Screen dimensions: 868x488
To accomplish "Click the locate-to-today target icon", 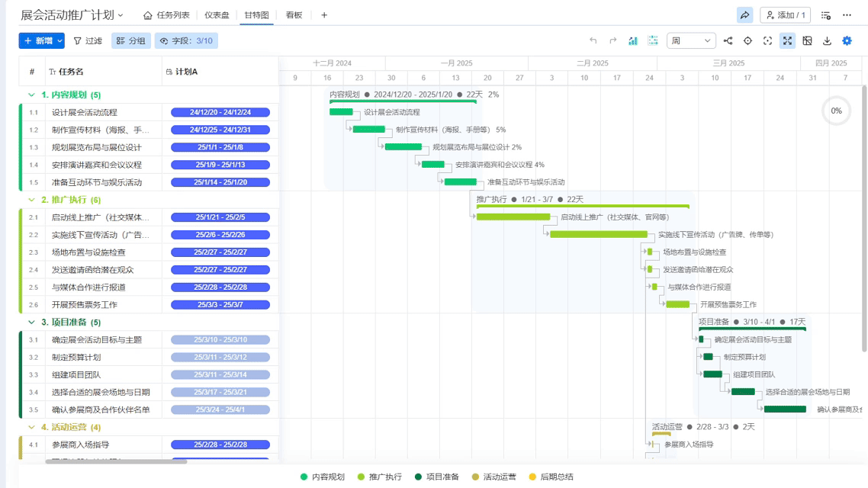I will click(x=747, y=40).
